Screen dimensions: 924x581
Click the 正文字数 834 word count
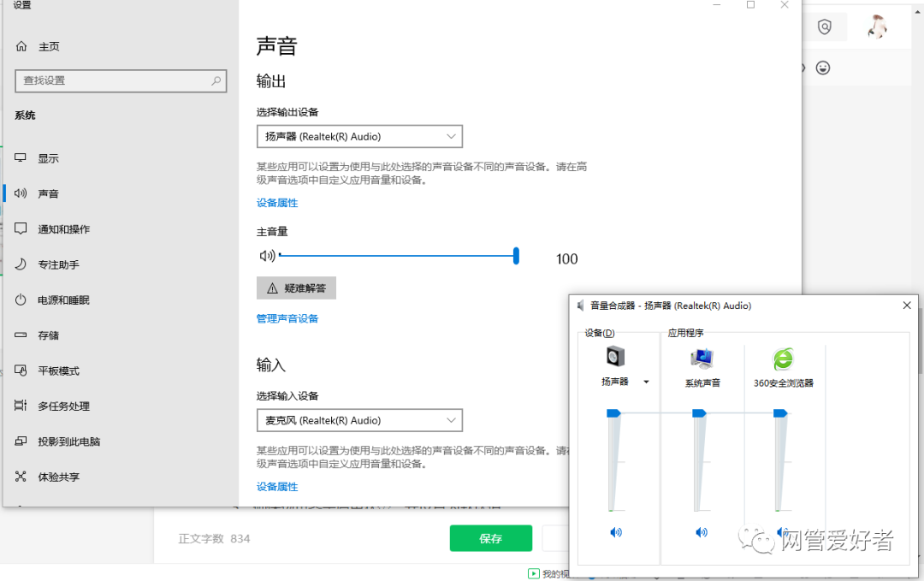coord(215,538)
